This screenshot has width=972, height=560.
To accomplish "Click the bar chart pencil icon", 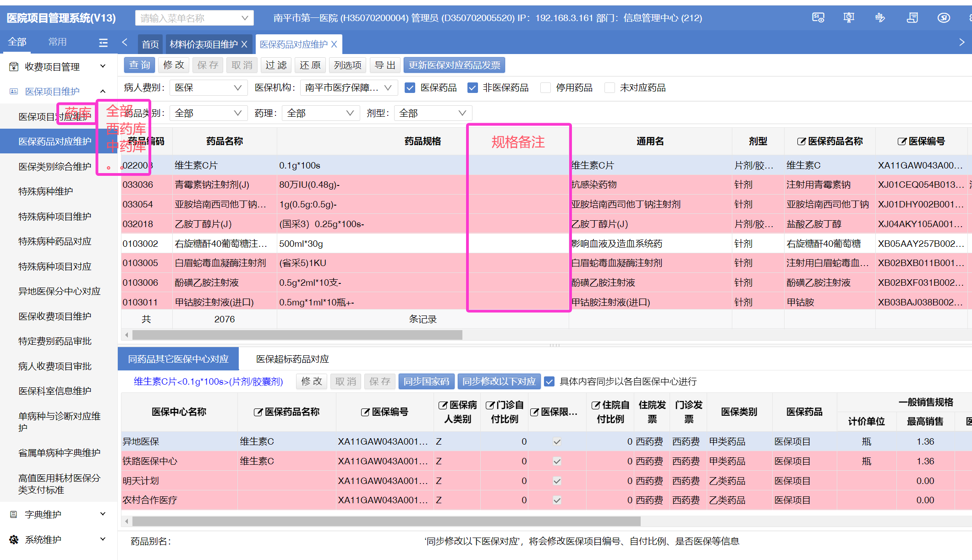I will [880, 18].
